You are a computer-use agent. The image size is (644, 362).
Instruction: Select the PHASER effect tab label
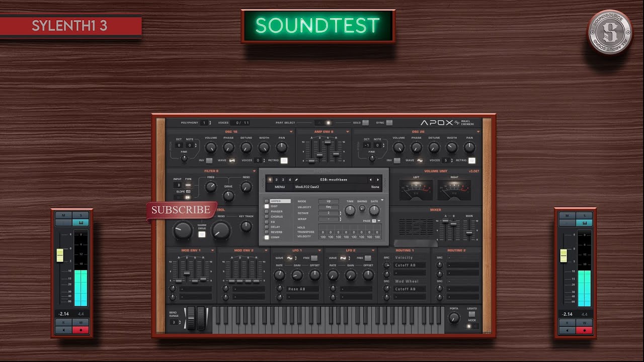[x=277, y=212]
